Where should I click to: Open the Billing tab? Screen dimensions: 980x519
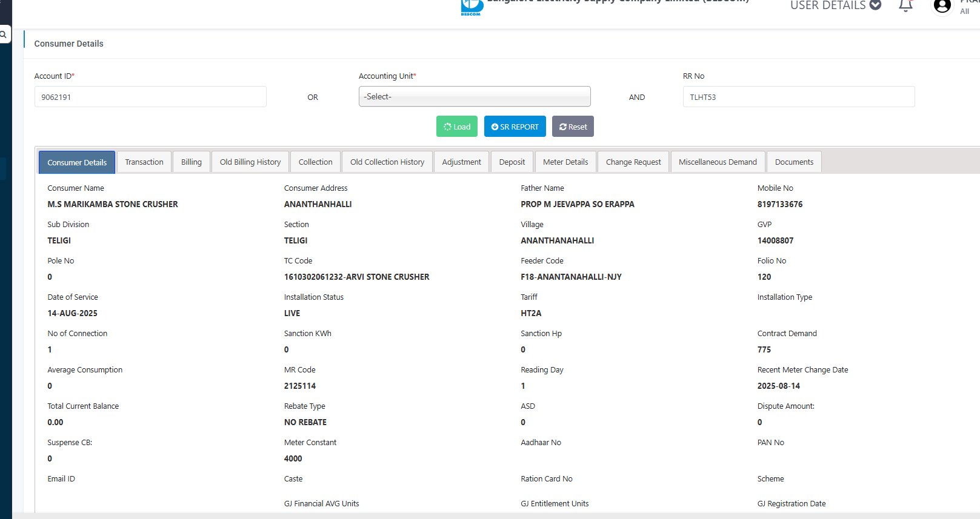click(x=192, y=162)
